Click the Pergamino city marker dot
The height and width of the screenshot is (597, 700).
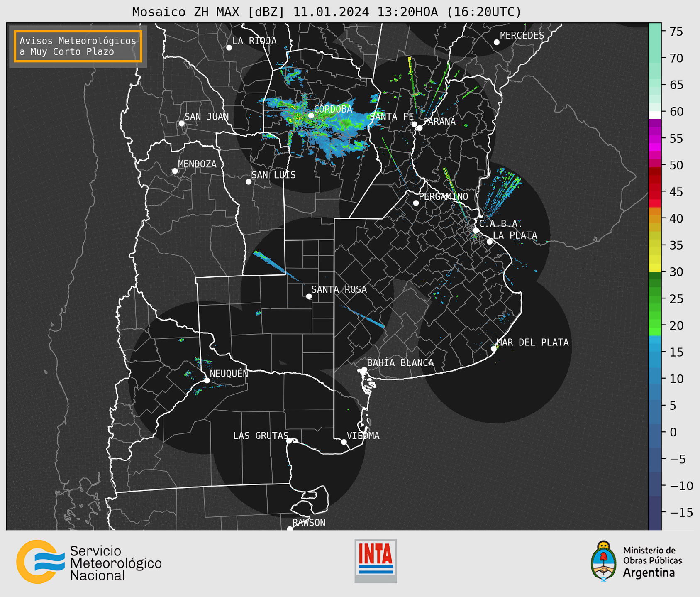416,203
